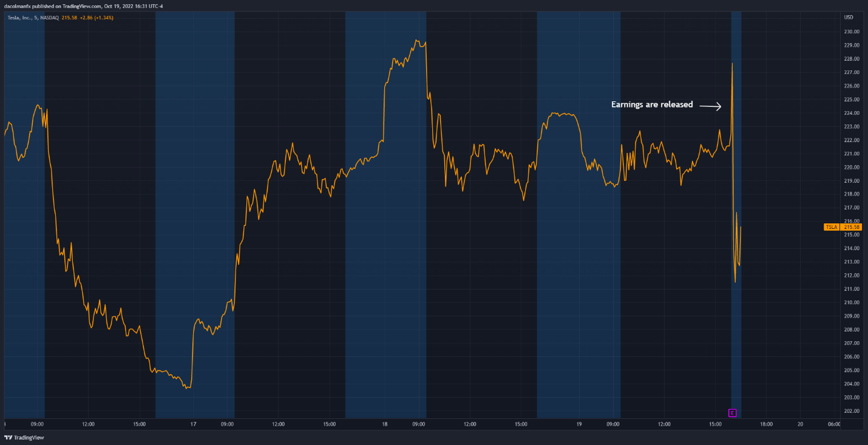This screenshot has height=445, width=868.
Task: Click the '17' date label on time axis
Action: point(193,424)
